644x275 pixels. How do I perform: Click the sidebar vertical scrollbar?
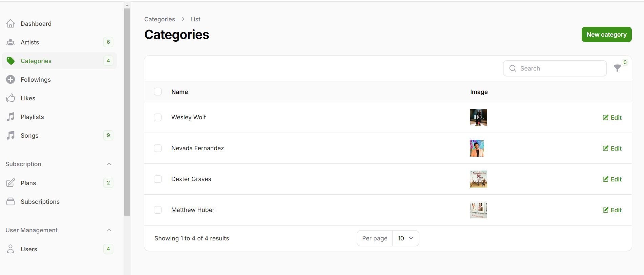pos(127,112)
